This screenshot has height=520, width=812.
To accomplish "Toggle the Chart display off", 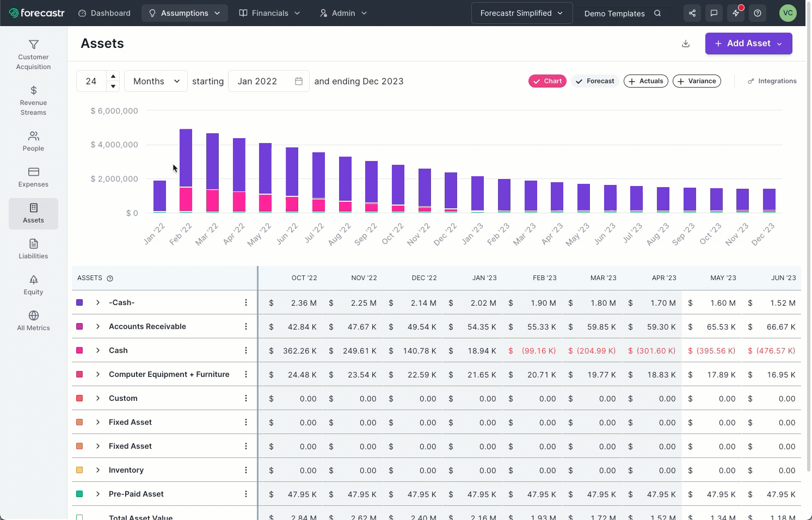I will pos(547,81).
